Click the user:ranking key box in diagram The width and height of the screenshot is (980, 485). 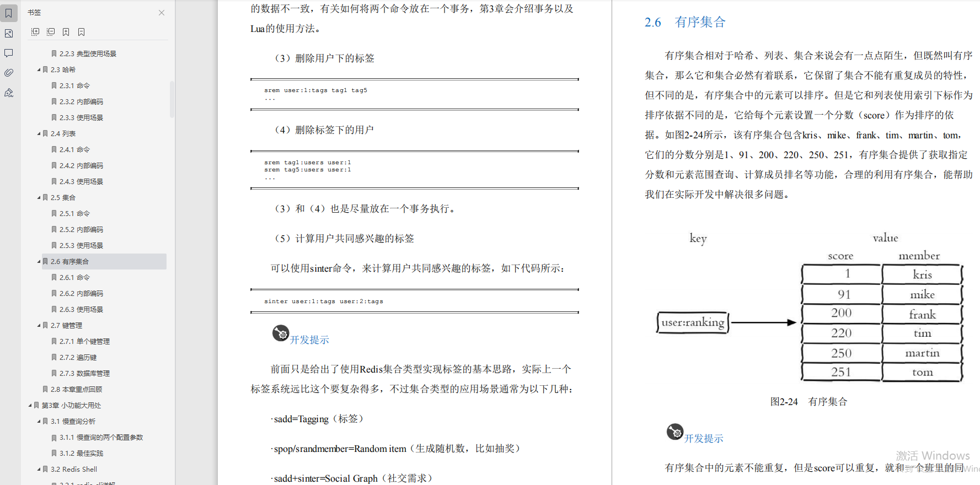click(693, 322)
